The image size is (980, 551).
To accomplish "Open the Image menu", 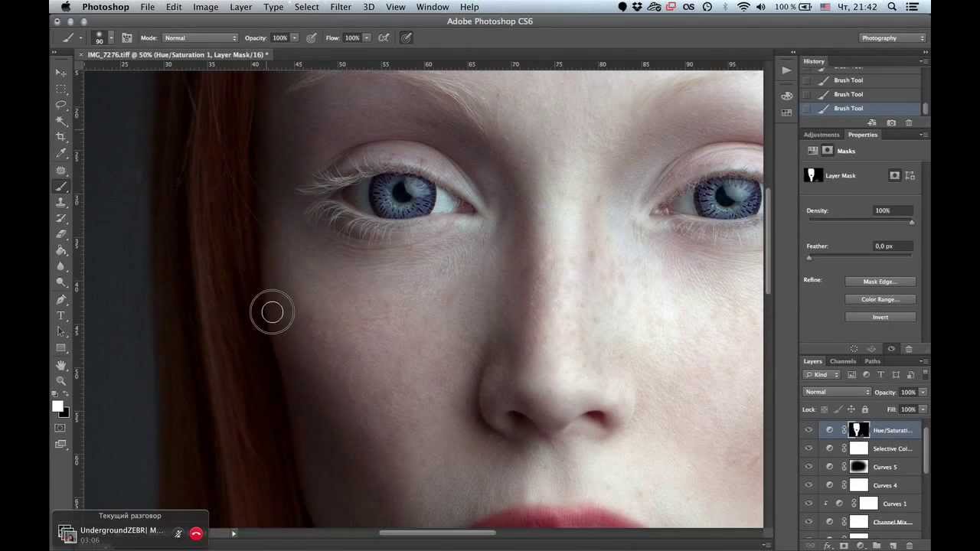I will coord(205,7).
